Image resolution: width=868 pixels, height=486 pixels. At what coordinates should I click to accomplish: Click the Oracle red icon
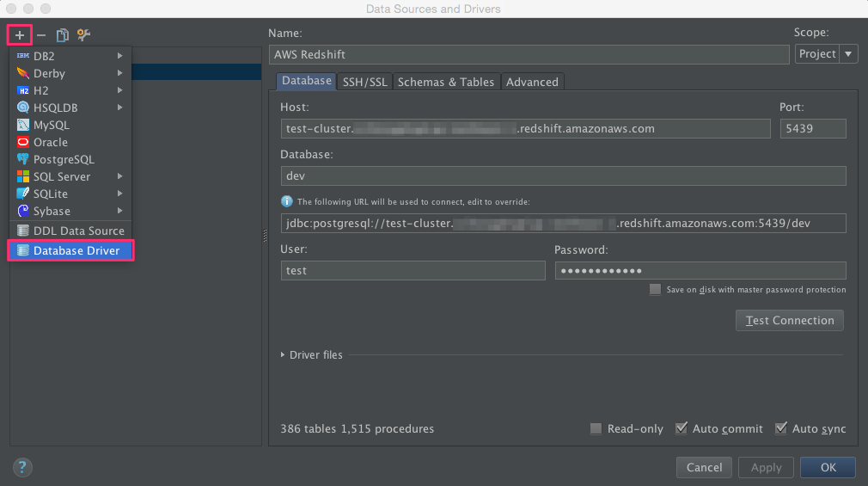(x=22, y=142)
